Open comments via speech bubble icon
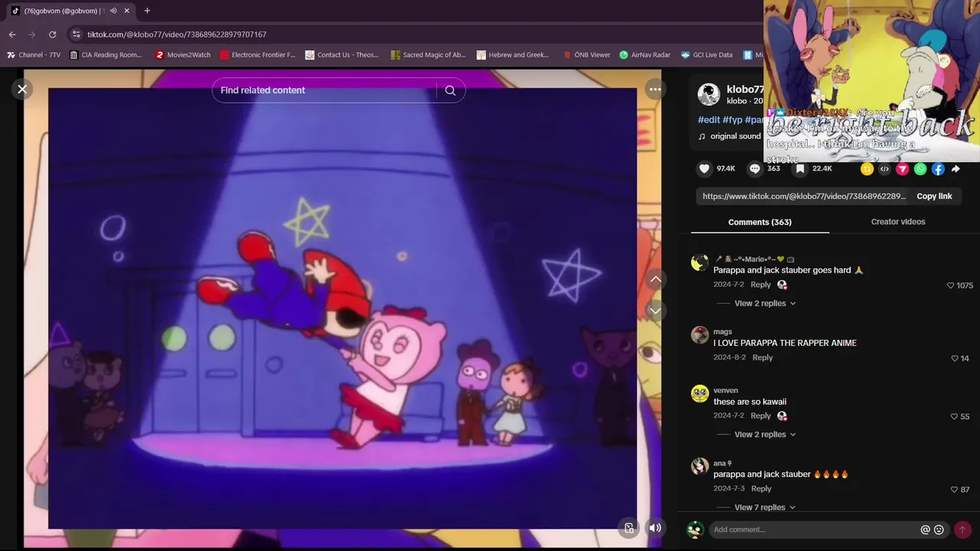Screen dimensions: 980x551 (x=755, y=169)
